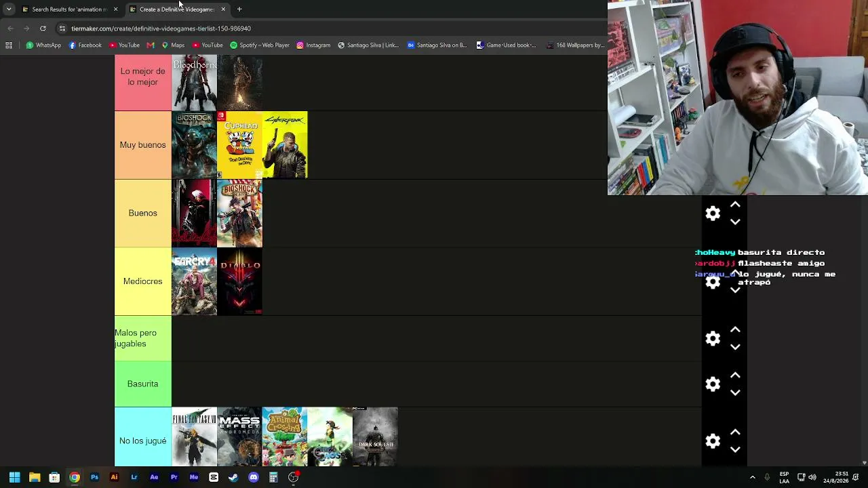Open the Instagram bookmark

tap(313, 45)
